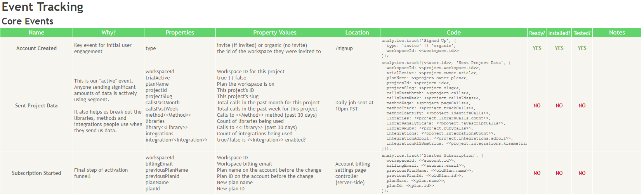Click the "Account Created" event name cell

tap(36, 48)
